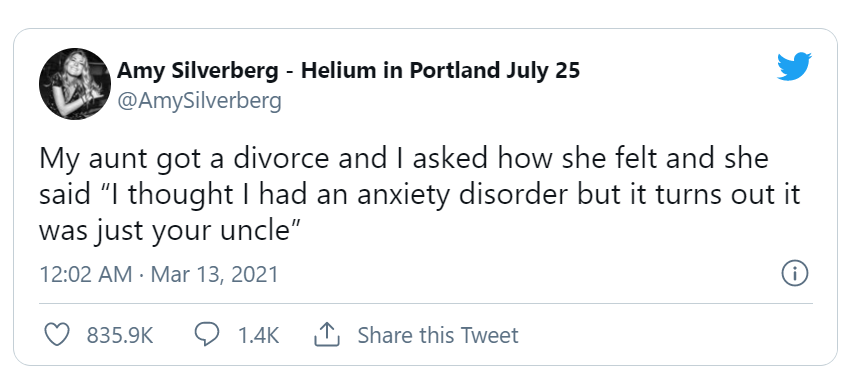The width and height of the screenshot is (853, 385).
Task: Open Twitter via the blue bird logo
Action: tap(794, 66)
